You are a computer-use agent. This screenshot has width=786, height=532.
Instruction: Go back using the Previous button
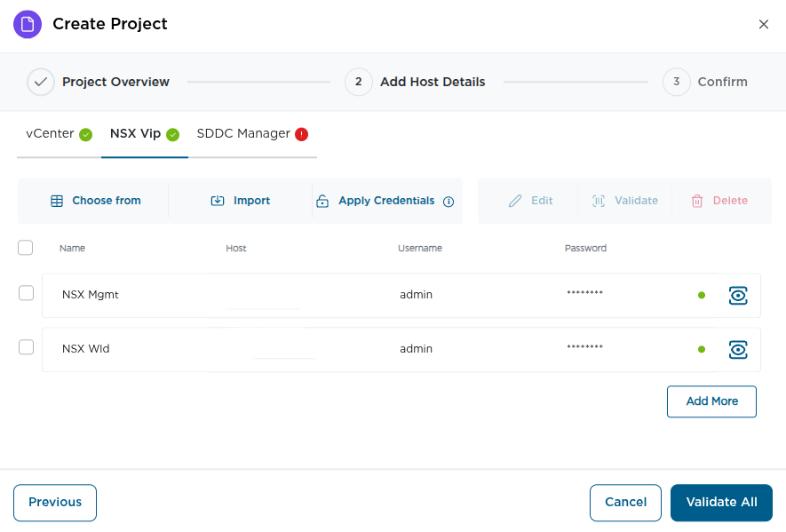coord(54,502)
